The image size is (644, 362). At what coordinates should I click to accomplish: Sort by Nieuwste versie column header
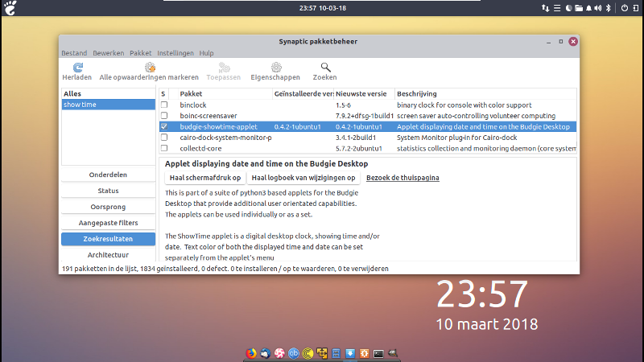[x=365, y=93]
